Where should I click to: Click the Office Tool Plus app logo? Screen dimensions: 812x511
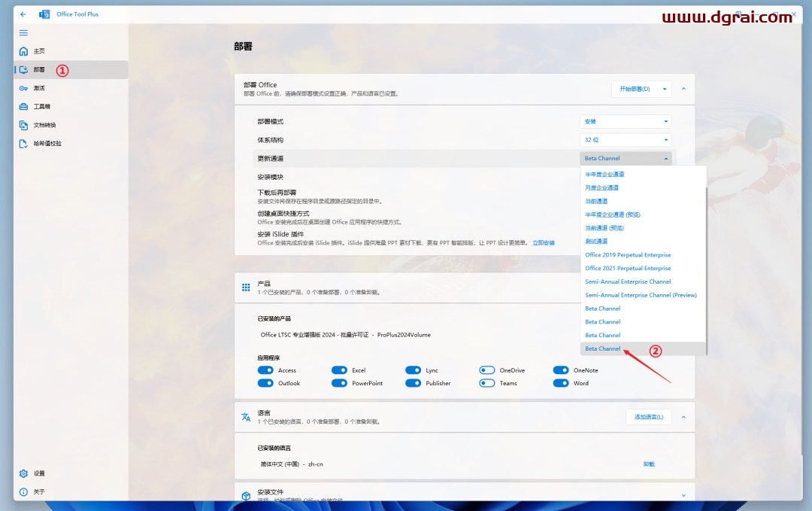click(44, 14)
